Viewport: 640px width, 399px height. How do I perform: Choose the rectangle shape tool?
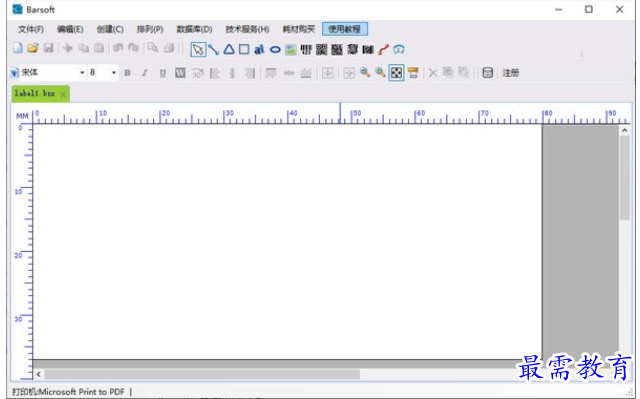(x=244, y=49)
